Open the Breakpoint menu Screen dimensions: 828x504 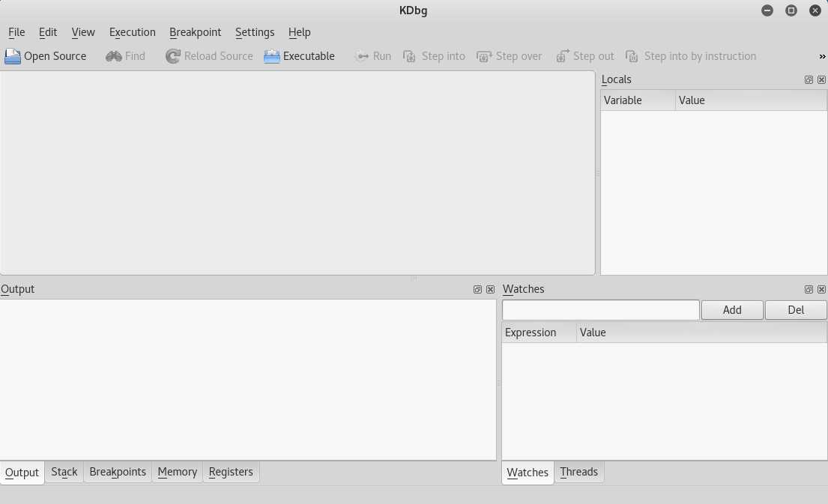pyautogui.click(x=195, y=32)
